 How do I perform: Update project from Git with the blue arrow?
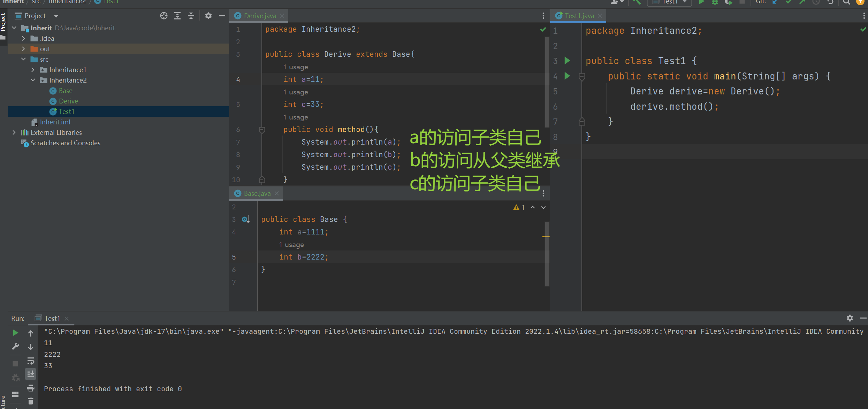(x=775, y=2)
